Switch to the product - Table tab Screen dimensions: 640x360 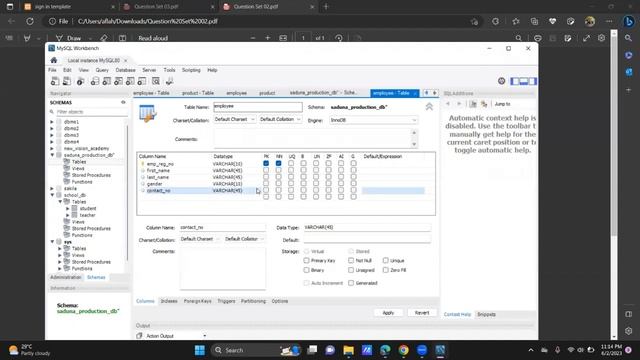tap(198, 93)
